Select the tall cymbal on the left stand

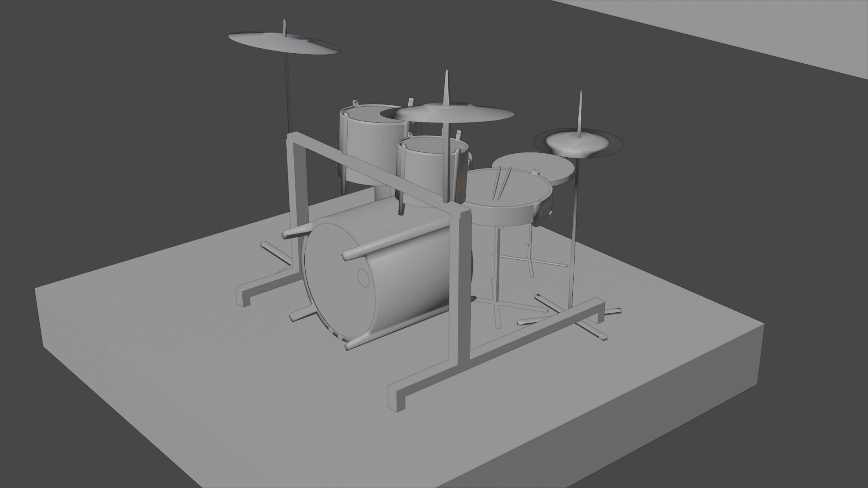click(x=284, y=44)
